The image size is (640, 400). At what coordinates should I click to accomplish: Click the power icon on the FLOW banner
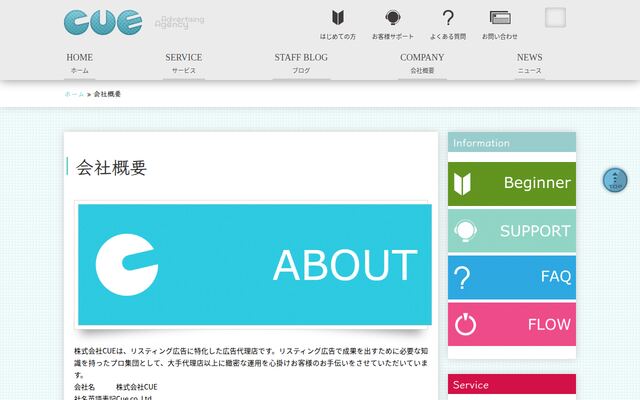465,324
